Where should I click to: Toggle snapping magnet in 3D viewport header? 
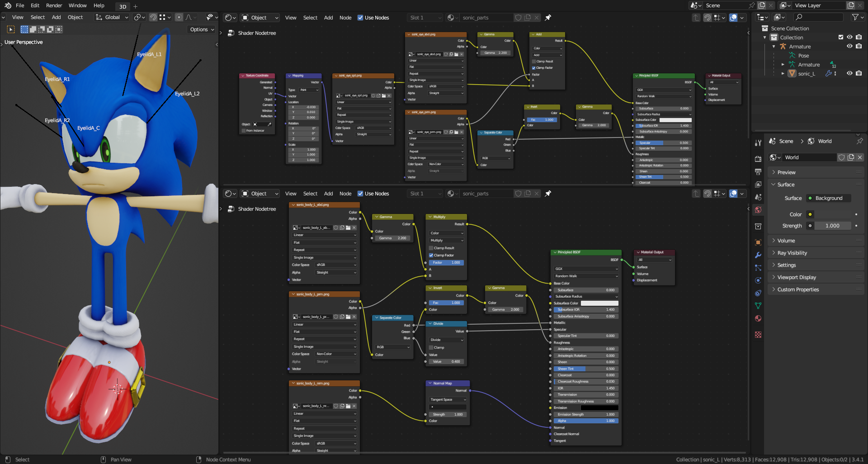(x=153, y=17)
